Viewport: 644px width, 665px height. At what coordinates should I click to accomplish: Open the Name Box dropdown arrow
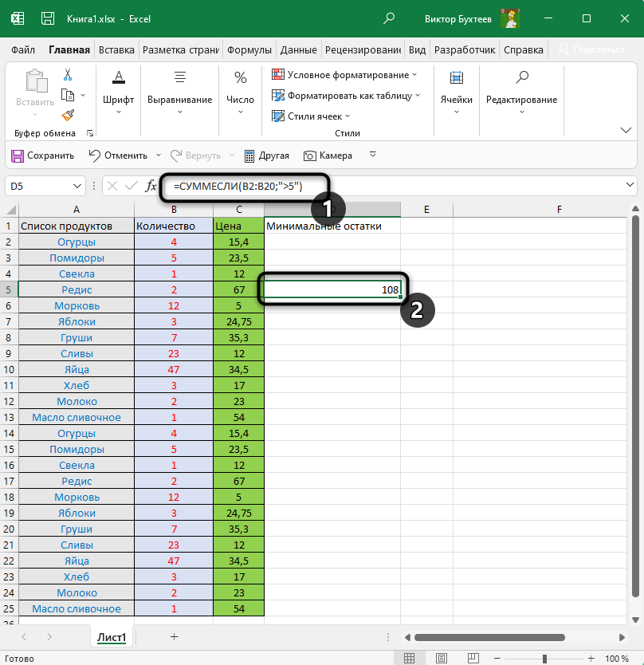click(x=78, y=186)
